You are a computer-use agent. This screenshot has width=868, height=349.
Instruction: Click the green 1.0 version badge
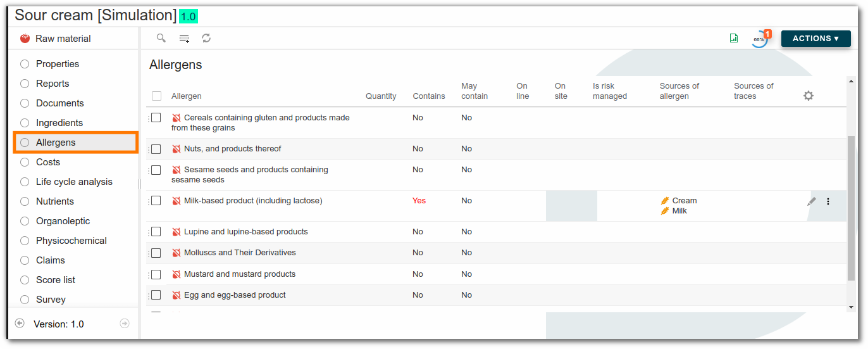point(189,16)
